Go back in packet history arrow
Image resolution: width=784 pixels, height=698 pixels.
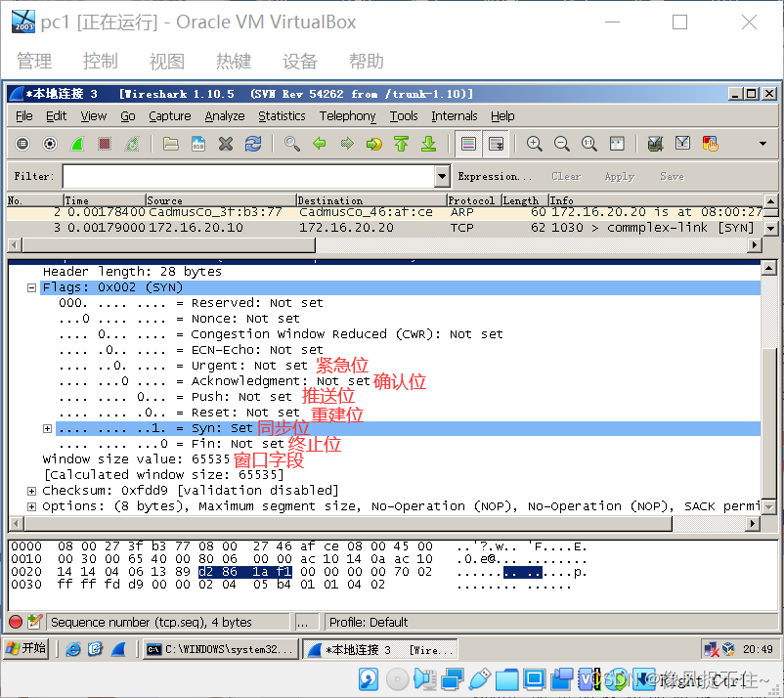coord(320,144)
